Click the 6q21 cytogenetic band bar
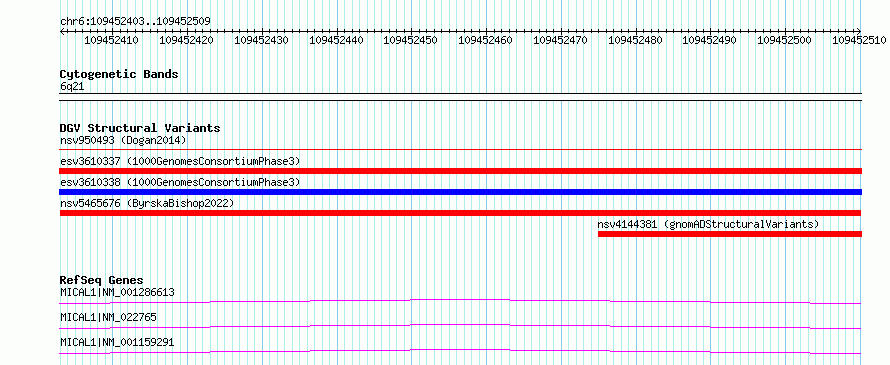Screen dimensions: 890x365 pyautogui.click(x=461, y=97)
